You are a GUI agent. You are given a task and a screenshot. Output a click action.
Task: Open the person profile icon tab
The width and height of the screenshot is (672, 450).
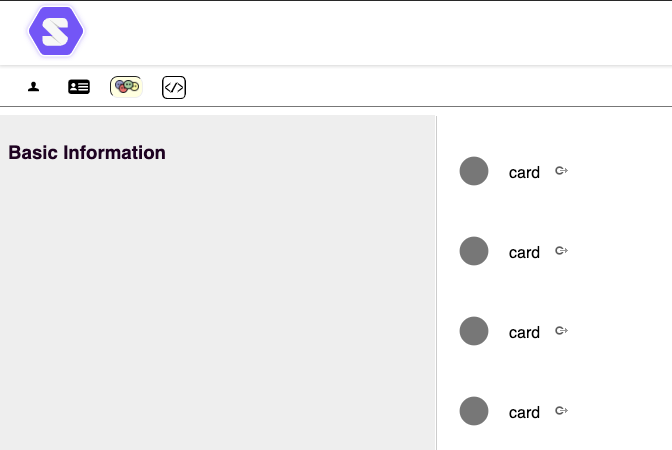click(33, 87)
